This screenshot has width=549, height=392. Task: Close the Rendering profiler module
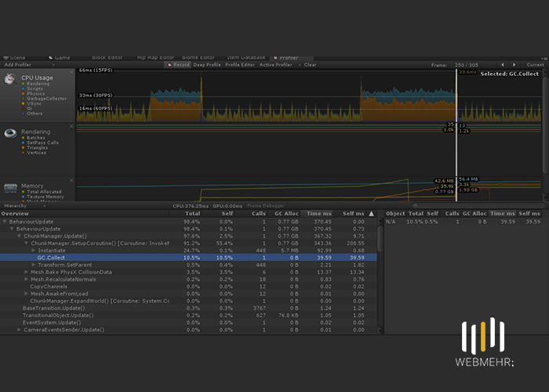[x=72, y=126]
